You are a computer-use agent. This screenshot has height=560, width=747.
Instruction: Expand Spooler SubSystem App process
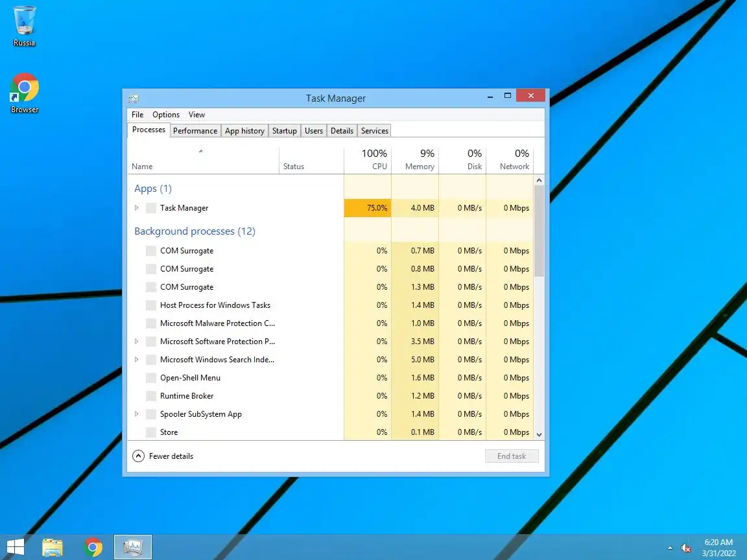(136, 414)
